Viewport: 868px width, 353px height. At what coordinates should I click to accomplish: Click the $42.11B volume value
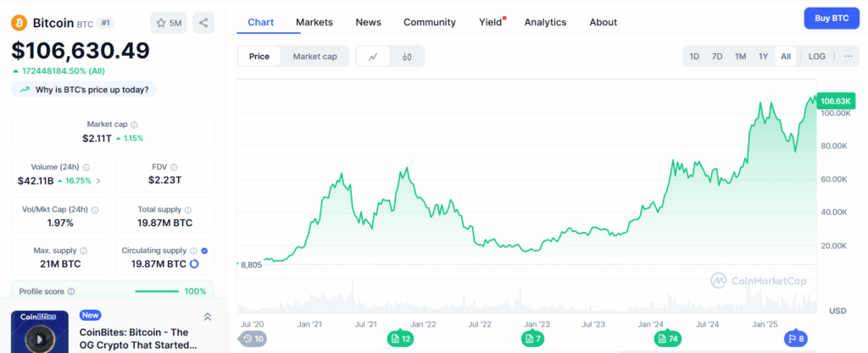[x=36, y=180]
